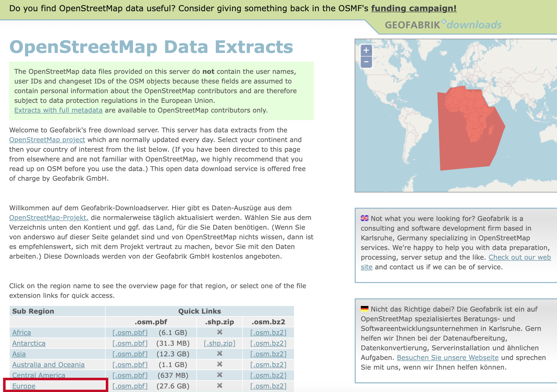Open Check out our web site link
Screen dimensions: 557x392
pyautogui.click(x=520, y=257)
